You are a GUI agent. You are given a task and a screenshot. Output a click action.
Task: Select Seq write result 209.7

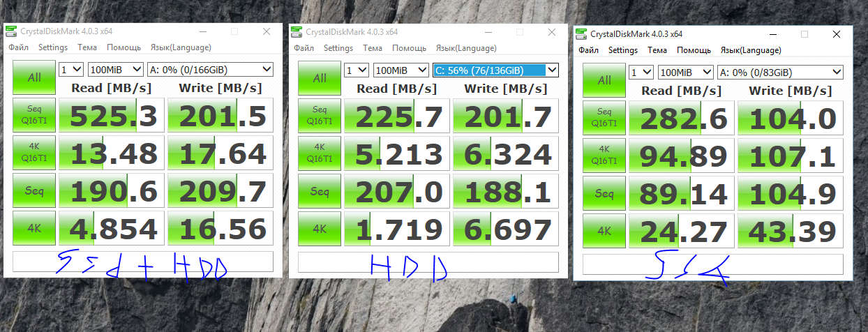[220, 191]
